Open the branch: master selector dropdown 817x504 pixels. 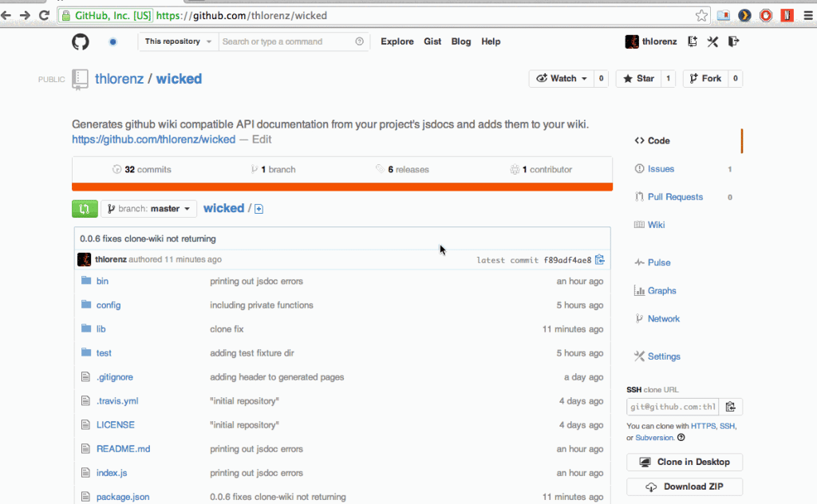pos(149,209)
